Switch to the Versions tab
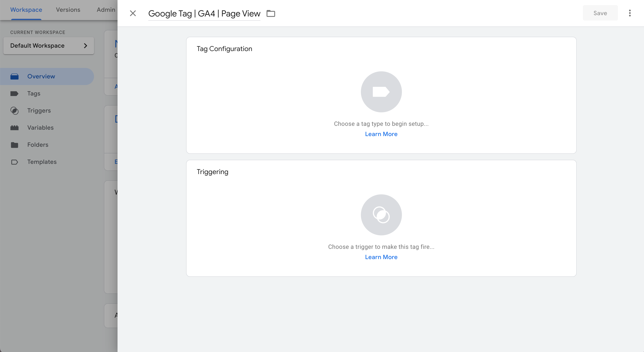 click(x=68, y=10)
